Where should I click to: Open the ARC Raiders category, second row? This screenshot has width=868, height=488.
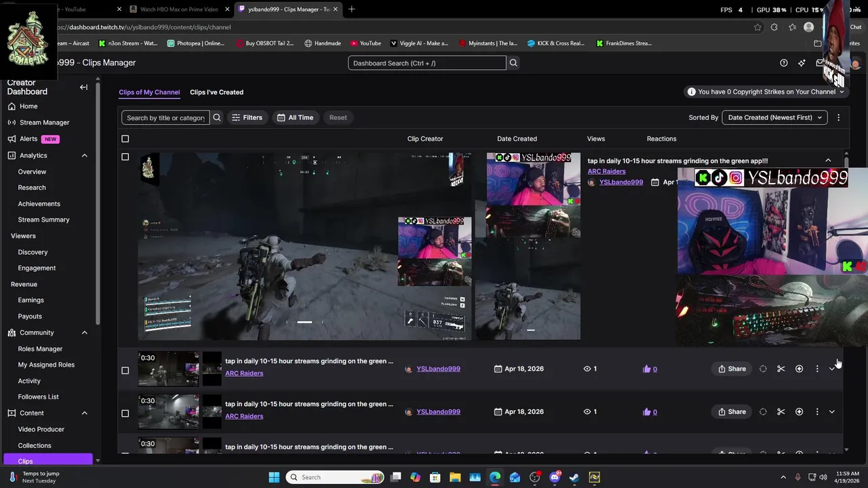[x=244, y=373]
